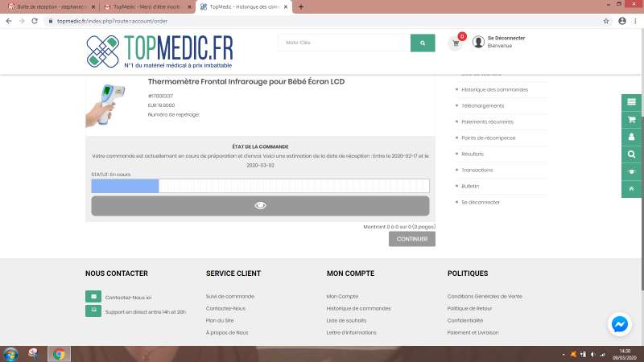644x362 pixels.
Task: Click the Contactez-Nous ici link
Action: click(128, 297)
